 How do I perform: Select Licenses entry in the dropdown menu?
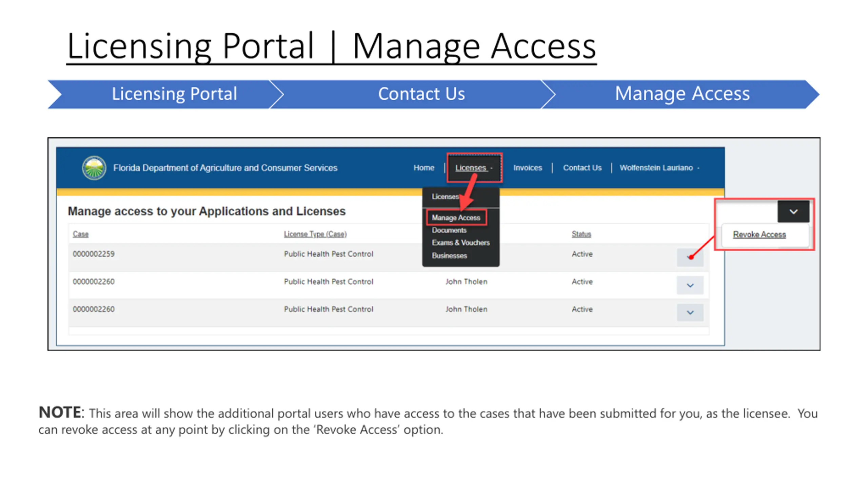click(445, 197)
